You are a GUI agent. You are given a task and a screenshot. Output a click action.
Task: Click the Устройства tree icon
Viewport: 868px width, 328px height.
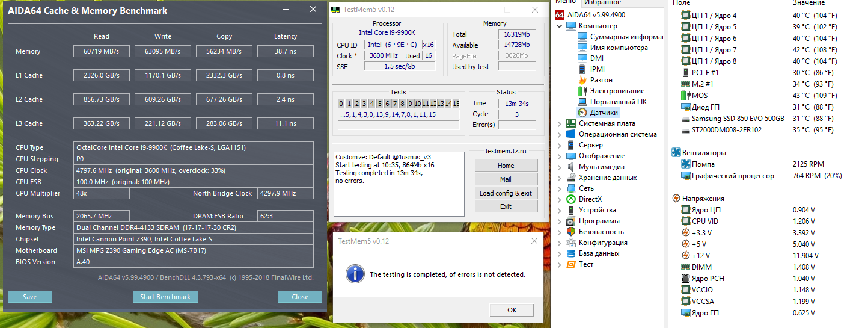(571, 210)
